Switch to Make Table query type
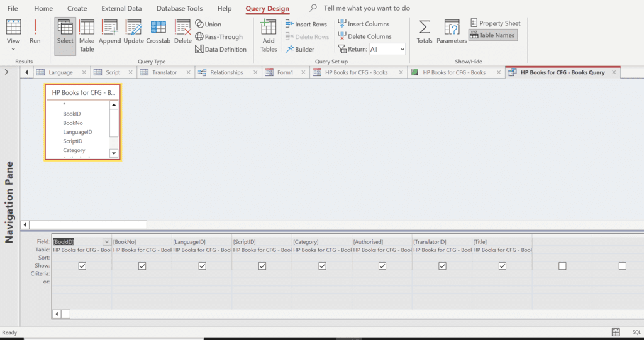The image size is (644, 340). (87, 36)
